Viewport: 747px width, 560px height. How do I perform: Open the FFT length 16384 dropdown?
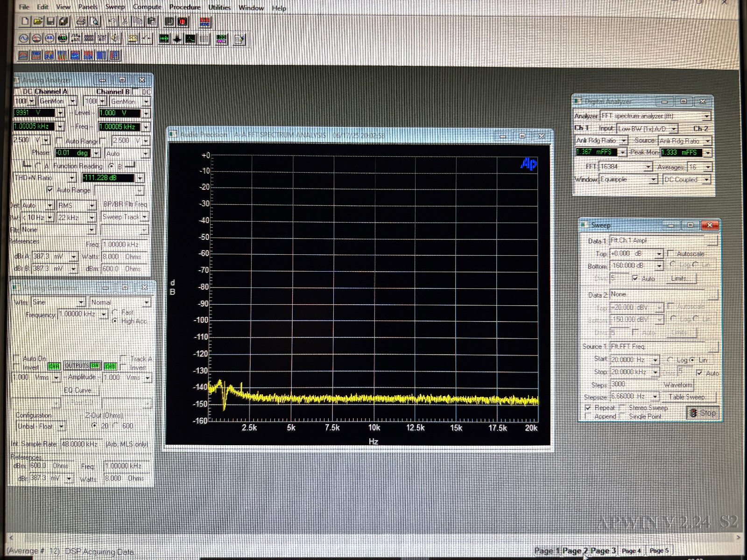[648, 167]
